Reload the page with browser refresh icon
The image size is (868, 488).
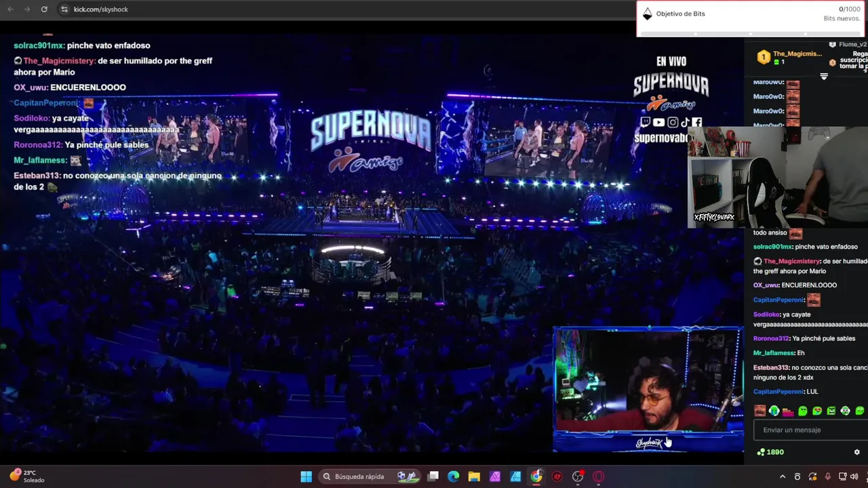tap(44, 9)
